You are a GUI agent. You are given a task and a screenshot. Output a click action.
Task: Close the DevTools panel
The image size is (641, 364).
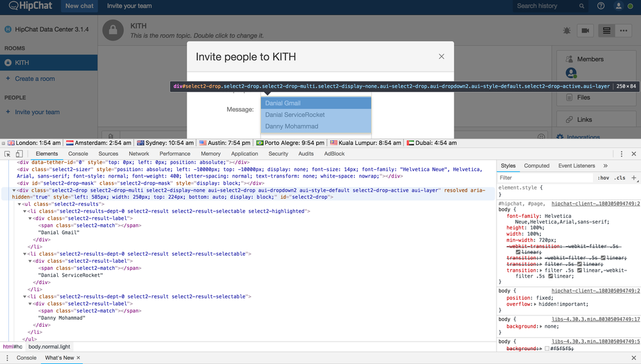(x=634, y=154)
